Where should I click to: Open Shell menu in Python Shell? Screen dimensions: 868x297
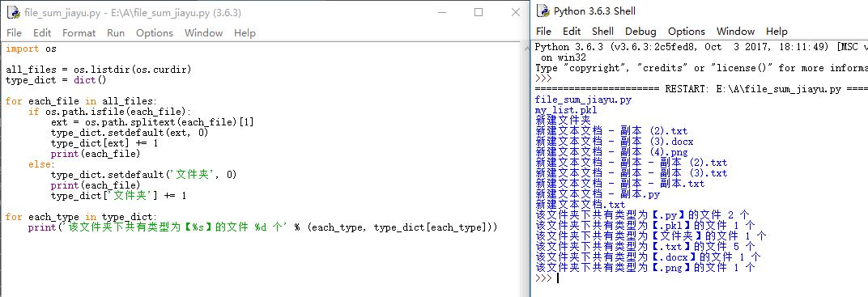tap(603, 31)
